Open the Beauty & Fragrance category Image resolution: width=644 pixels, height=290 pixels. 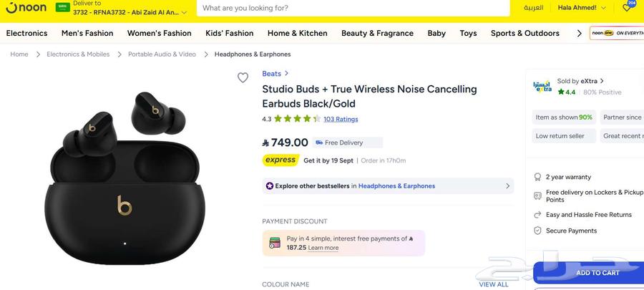click(x=377, y=33)
